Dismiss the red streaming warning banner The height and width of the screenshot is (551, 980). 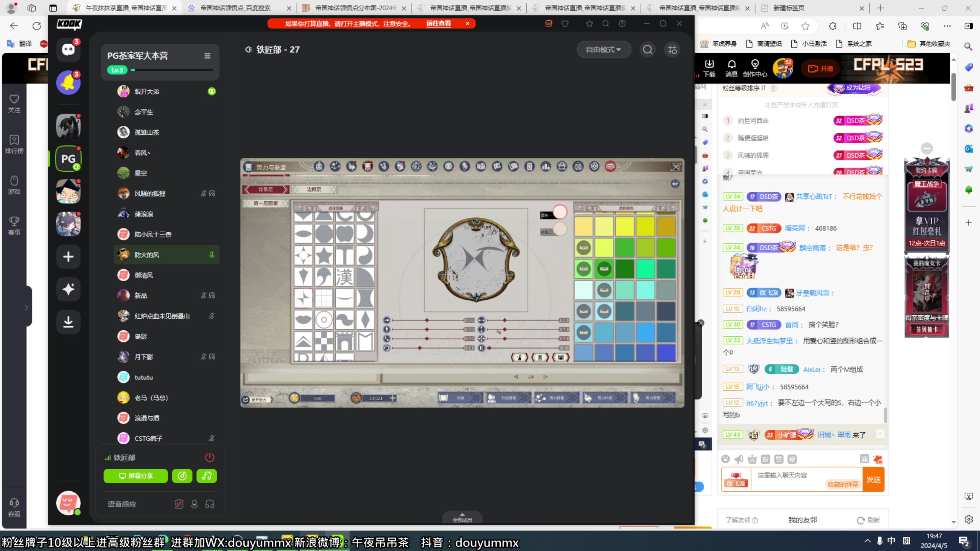[467, 24]
